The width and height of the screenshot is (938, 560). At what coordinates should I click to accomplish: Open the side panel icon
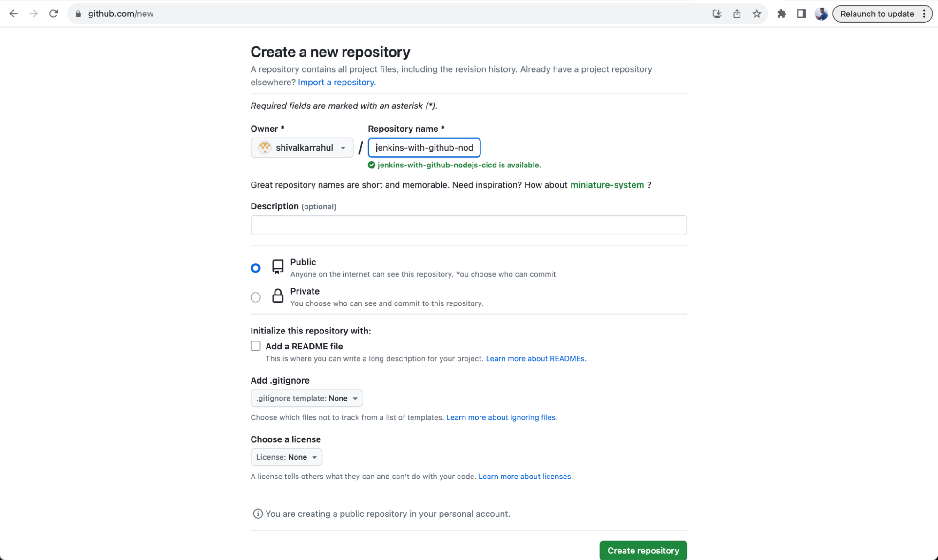point(801,14)
